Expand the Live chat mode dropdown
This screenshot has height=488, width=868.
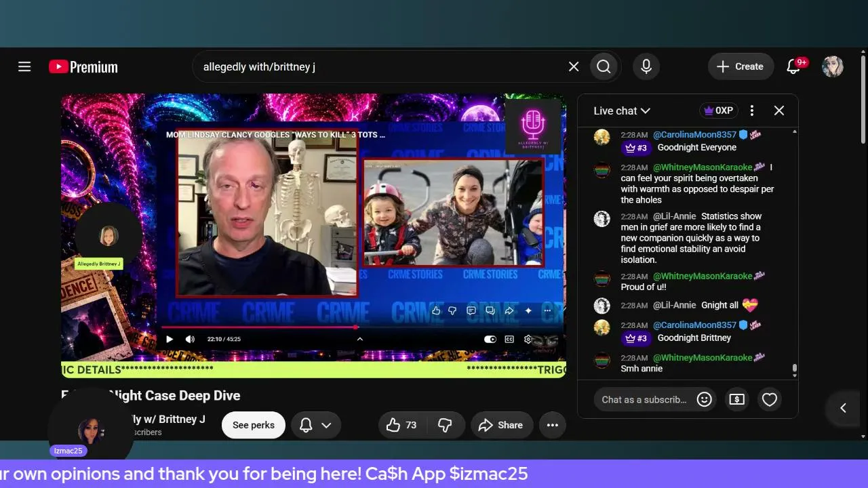[x=622, y=110]
